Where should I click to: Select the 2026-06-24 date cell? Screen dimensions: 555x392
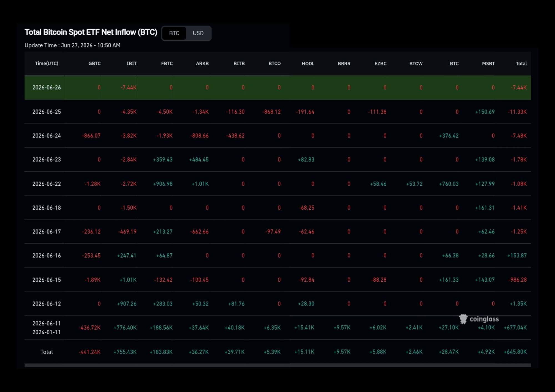pos(47,136)
